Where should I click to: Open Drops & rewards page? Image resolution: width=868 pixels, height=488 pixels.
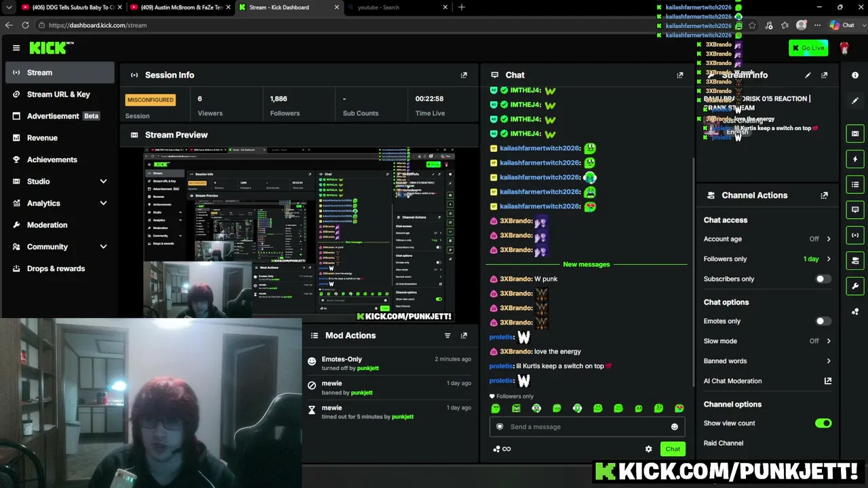pos(60,268)
